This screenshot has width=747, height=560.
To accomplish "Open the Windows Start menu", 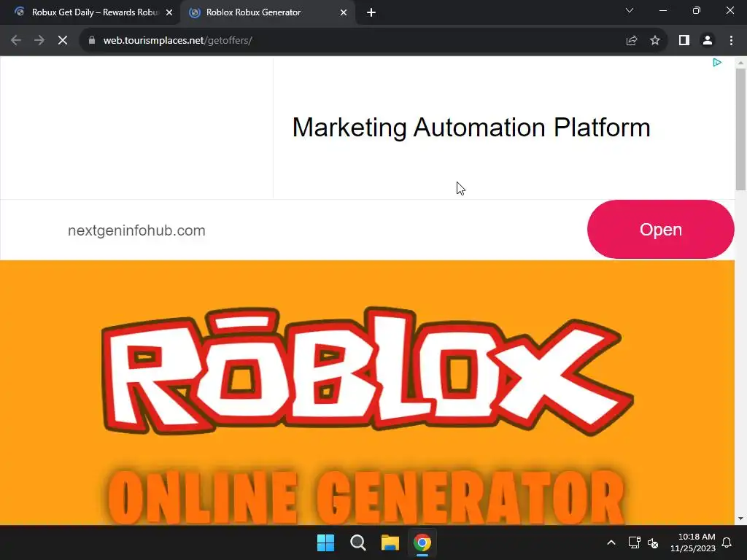I will click(326, 542).
